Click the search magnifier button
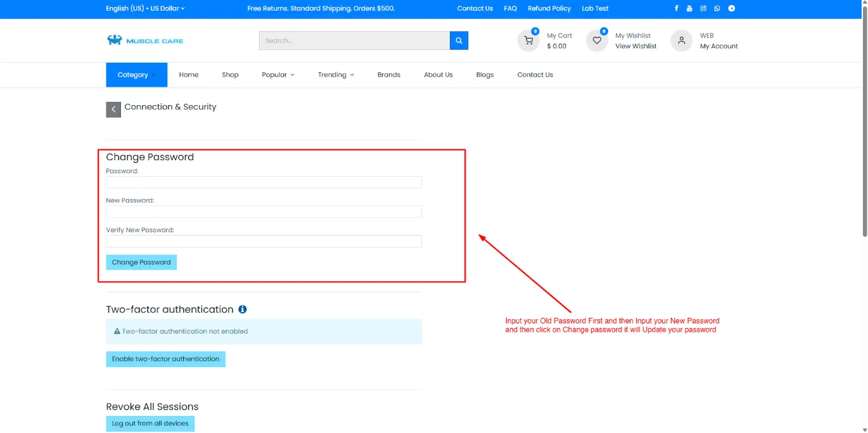The height and width of the screenshot is (433, 868). [459, 41]
